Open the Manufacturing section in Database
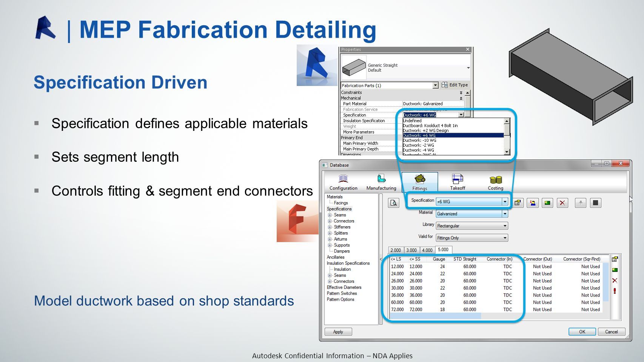644x362 pixels. pyautogui.click(x=381, y=182)
